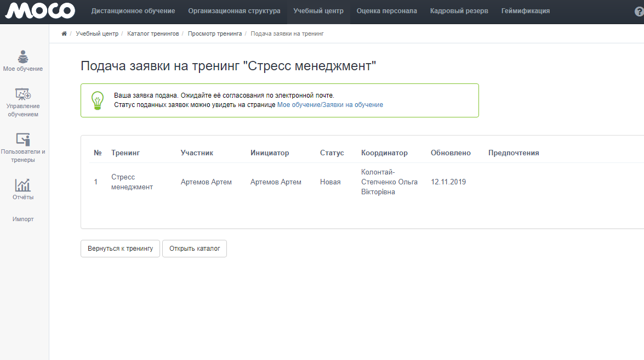The width and height of the screenshot is (644, 360).
Task: Click Импорт in the left sidebar
Action: [23, 219]
